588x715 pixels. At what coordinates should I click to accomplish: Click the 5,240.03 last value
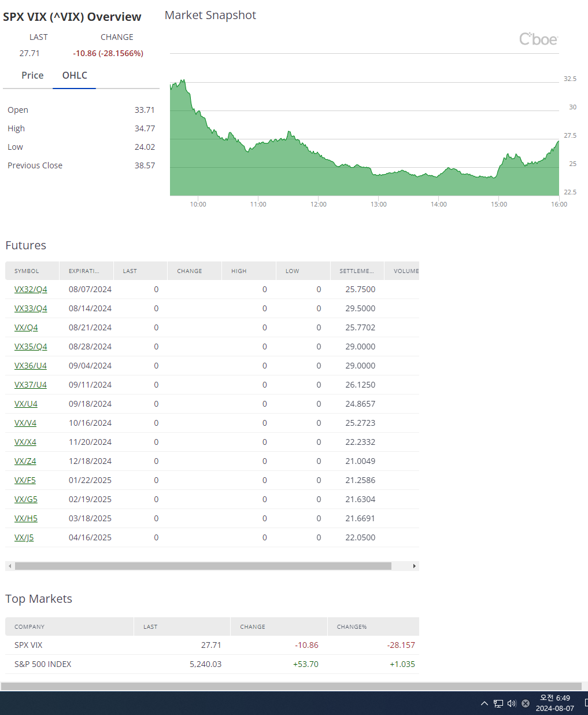205,664
